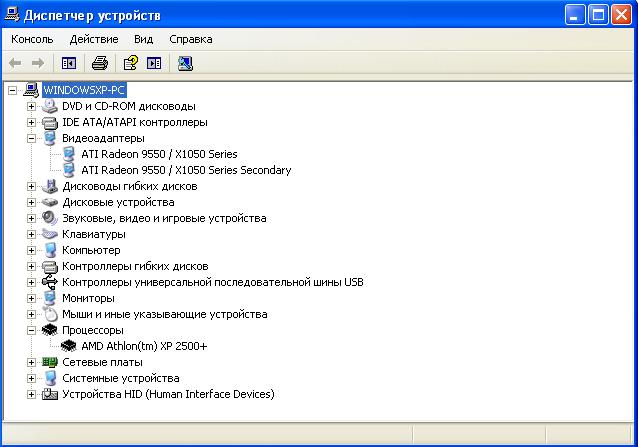
Task: Select the WINDOWSXP-PC label
Action: pyautogui.click(x=84, y=90)
